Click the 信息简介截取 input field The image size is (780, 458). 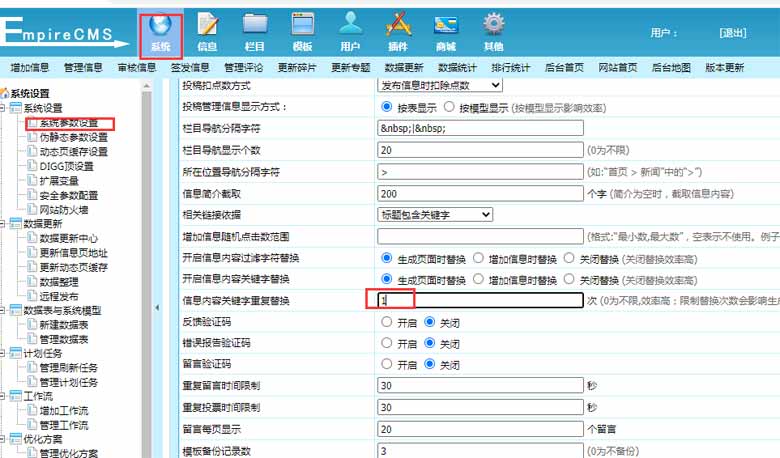[480, 193]
